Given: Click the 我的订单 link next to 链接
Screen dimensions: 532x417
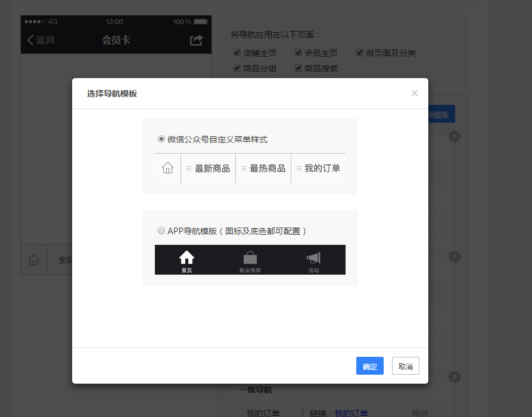Looking at the screenshot, I should tap(351, 412).
